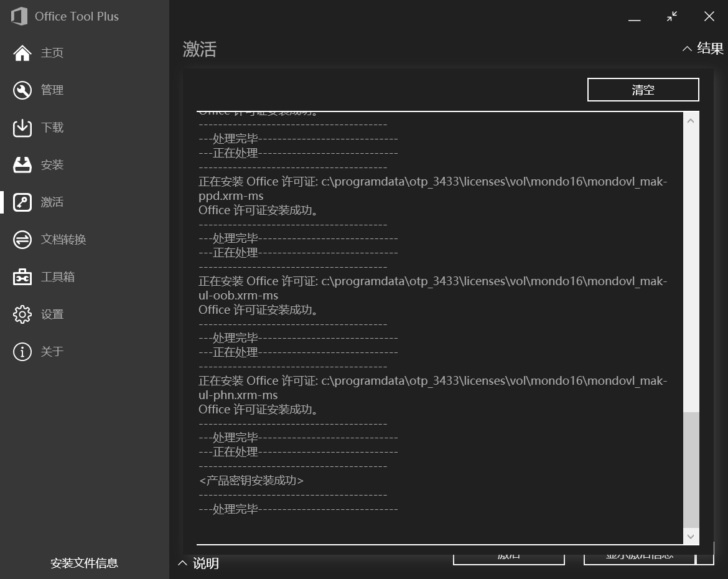This screenshot has width=728, height=579.
Task: Select the 管理 wrench icon
Action: tap(22, 90)
